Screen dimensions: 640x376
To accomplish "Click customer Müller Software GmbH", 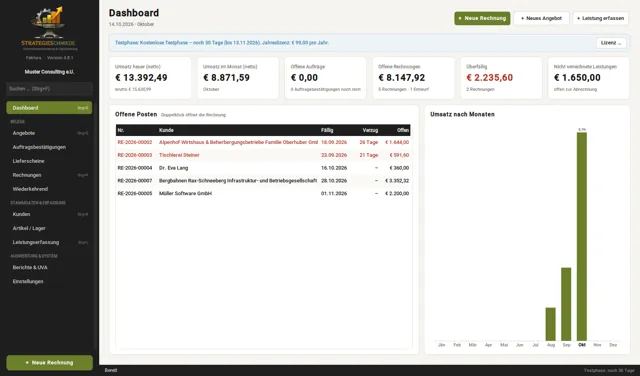I will click(x=185, y=194).
